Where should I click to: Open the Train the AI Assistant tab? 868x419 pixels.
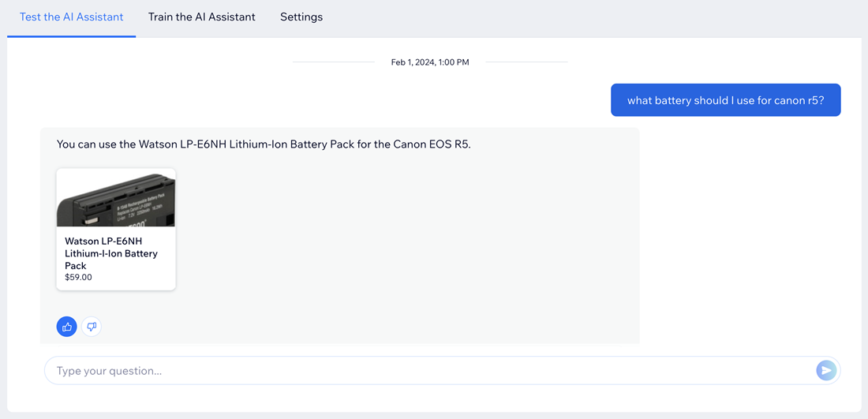click(x=201, y=17)
